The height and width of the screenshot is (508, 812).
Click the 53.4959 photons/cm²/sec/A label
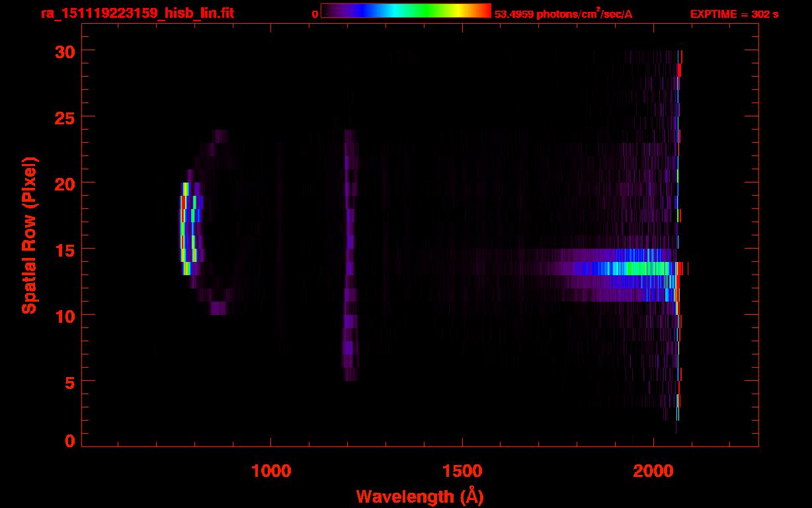[x=563, y=14]
